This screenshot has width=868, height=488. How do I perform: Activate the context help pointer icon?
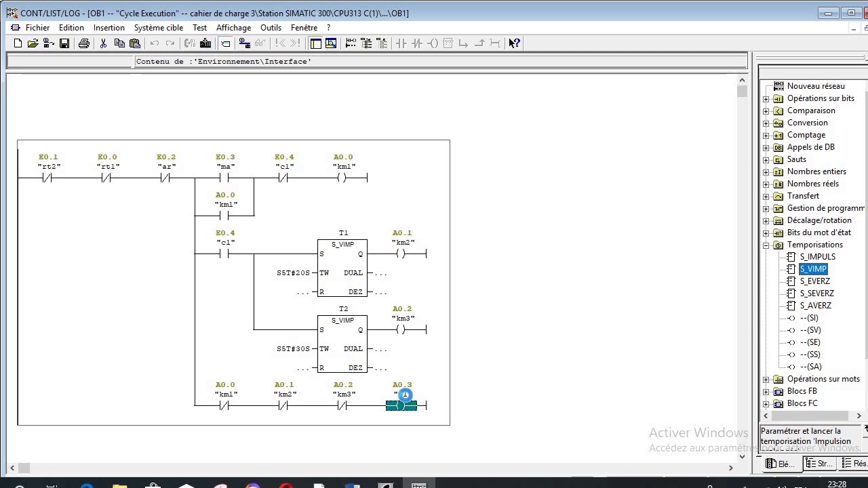click(x=515, y=43)
